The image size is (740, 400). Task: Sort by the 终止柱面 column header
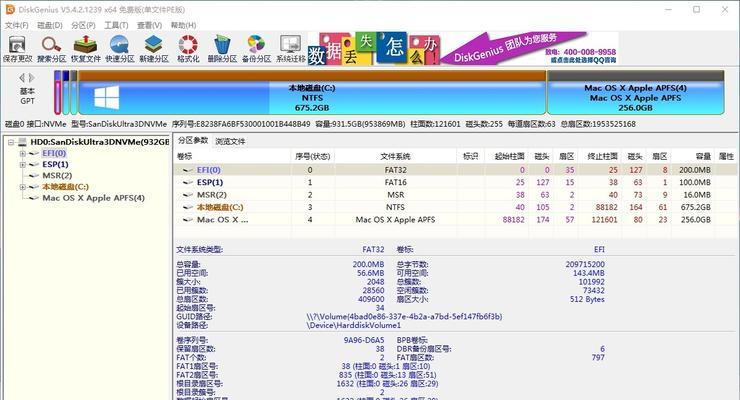point(602,156)
